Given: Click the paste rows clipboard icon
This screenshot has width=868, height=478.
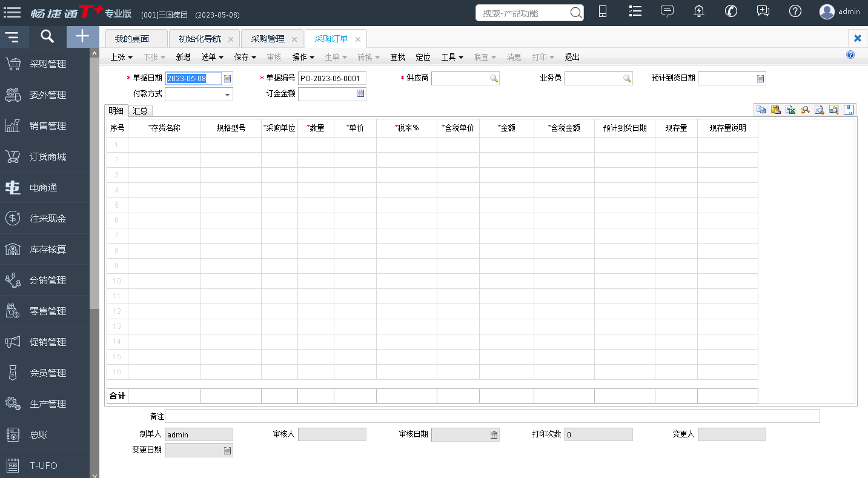Looking at the screenshot, I should pos(775,110).
